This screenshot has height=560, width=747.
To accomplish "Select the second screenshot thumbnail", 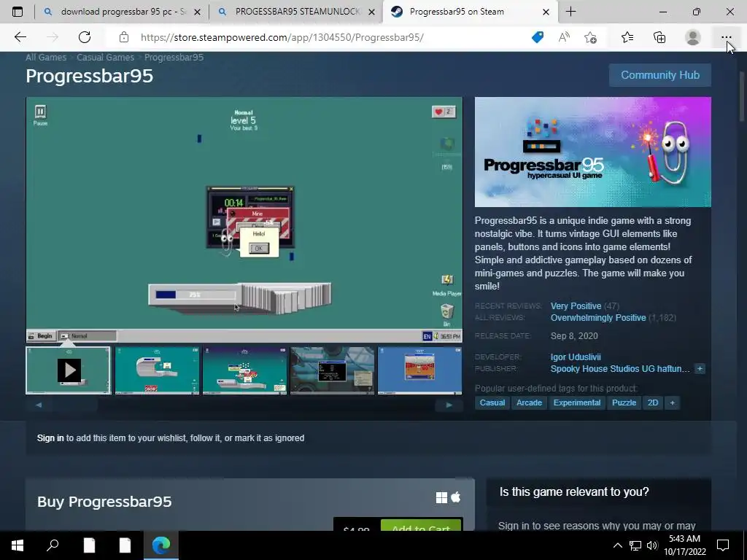I will [x=157, y=370].
